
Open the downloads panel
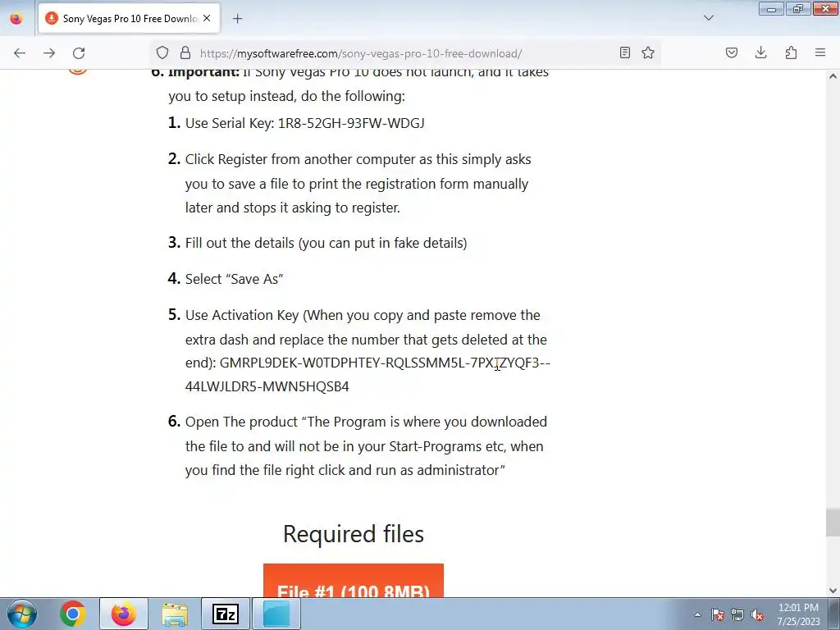tap(760, 52)
